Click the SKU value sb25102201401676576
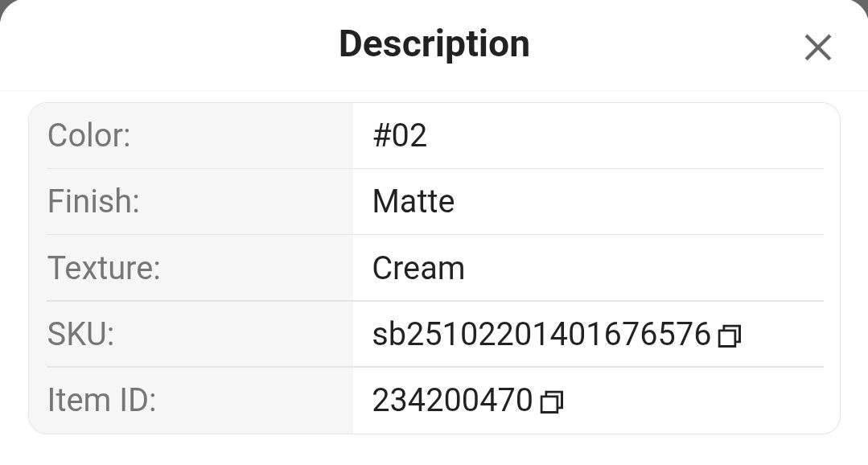868x465 pixels. pyautogui.click(x=541, y=335)
